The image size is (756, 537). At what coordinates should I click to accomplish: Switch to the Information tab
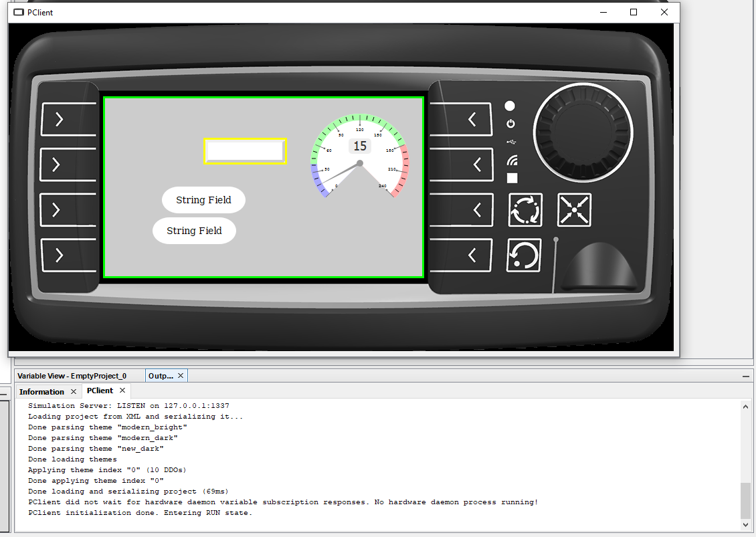[43, 391]
